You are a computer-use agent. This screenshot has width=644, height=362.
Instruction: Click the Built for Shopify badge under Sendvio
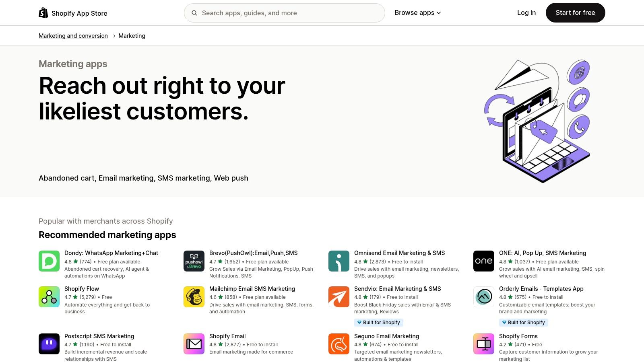(378, 322)
